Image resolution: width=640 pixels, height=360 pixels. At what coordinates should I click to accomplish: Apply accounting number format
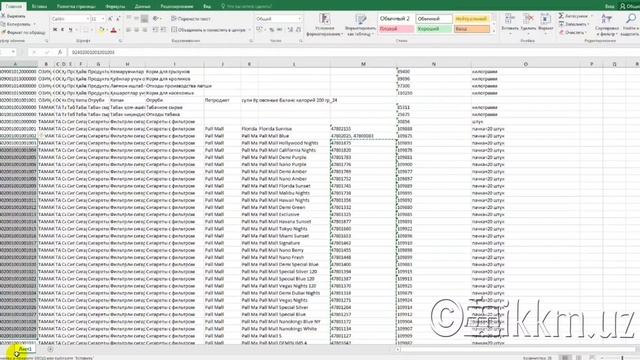[259, 29]
